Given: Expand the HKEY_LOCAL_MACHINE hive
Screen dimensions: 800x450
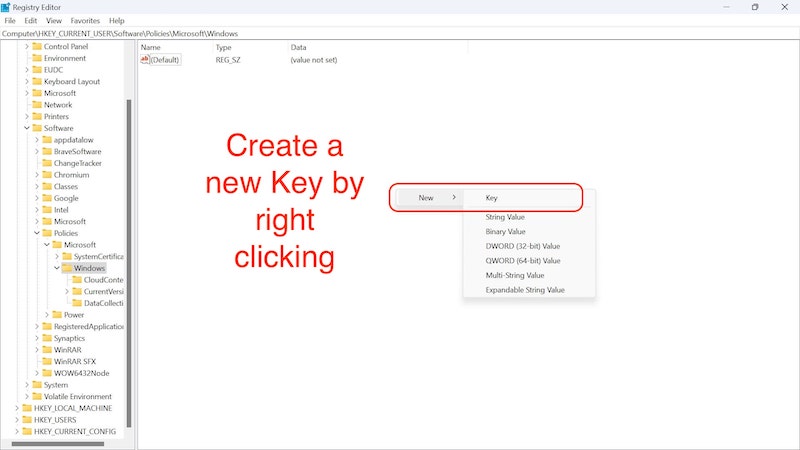Looking at the screenshot, I should tap(17, 408).
